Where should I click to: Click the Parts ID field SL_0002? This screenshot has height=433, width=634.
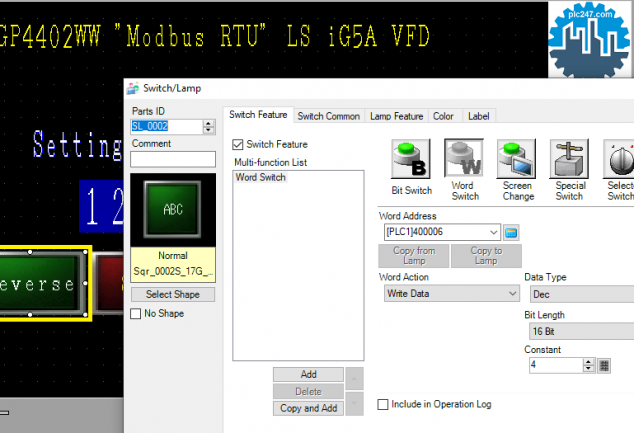coord(167,127)
